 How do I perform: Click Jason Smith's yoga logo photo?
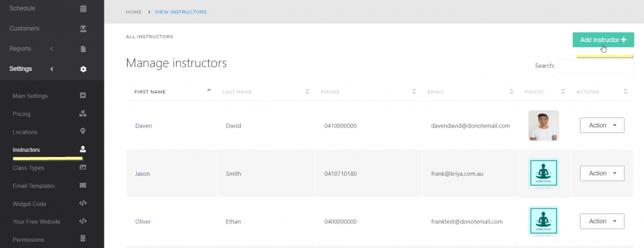point(543,174)
